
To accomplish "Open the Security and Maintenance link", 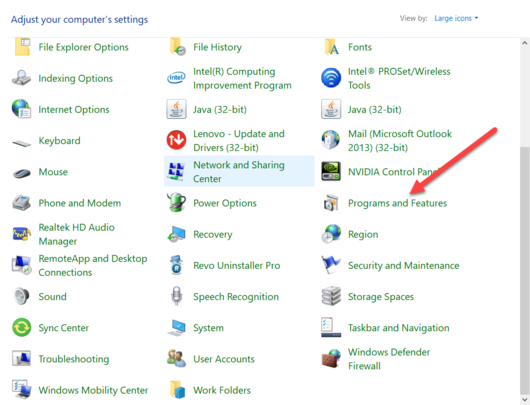I will click(x=404, y=266).
